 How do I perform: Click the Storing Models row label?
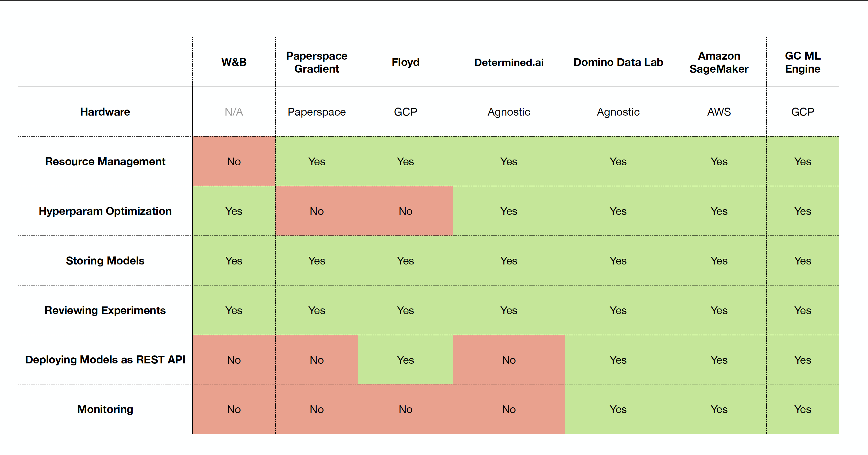click(x=105, y=261)
